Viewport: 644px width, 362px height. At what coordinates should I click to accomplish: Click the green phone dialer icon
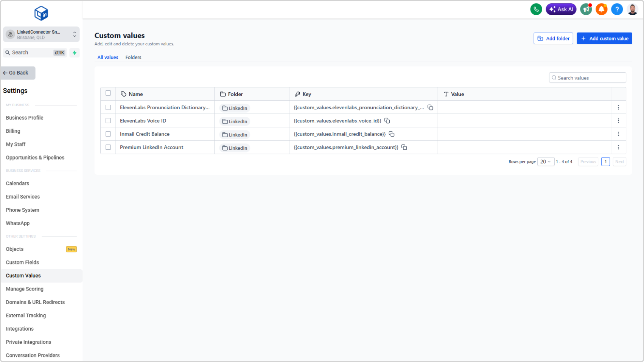[x=536, y=9]
